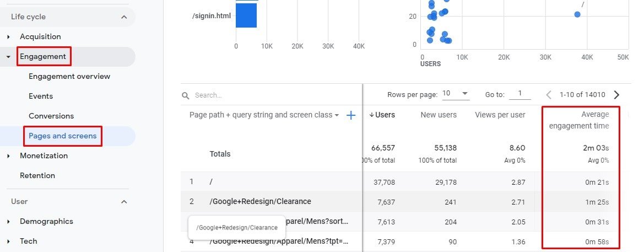
Task: Select Pages and screens report
Action: [62, 136]
